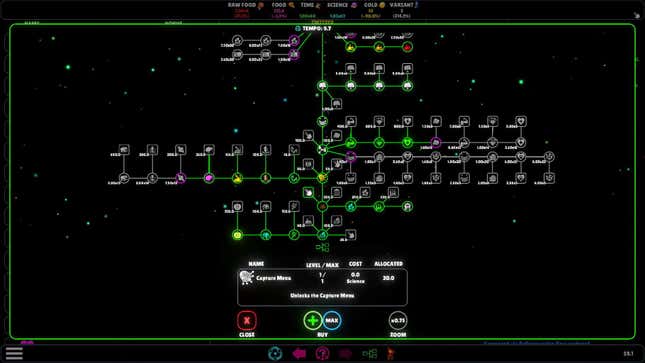
Task: Click the blue MAX buy button
Action: [x=332, y=321]
